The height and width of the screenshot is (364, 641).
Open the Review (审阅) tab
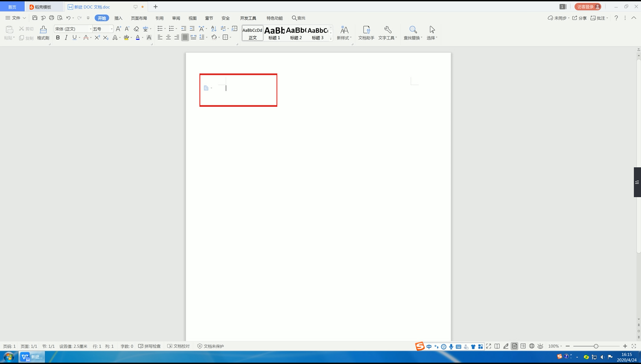[176, 18]
